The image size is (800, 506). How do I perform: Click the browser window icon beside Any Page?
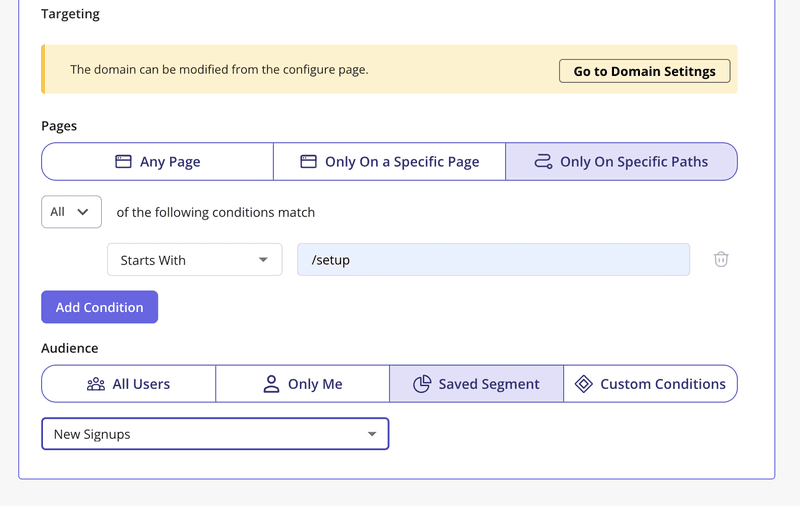[x=124, y=161]
